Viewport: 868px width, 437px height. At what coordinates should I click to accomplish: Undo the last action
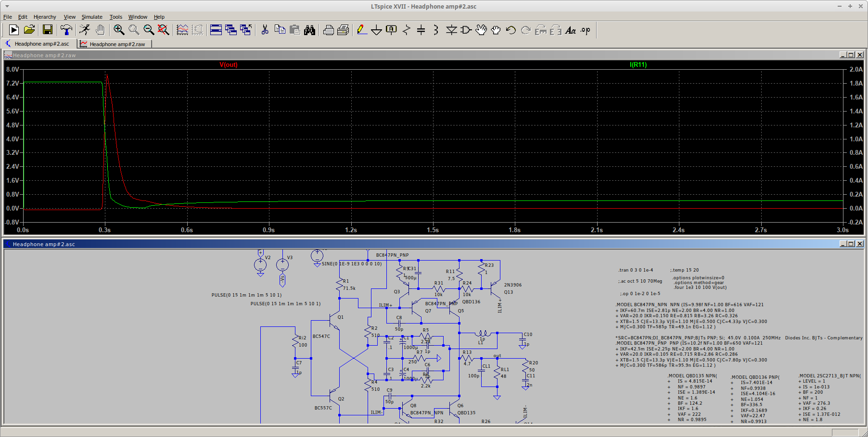point(511,30)
